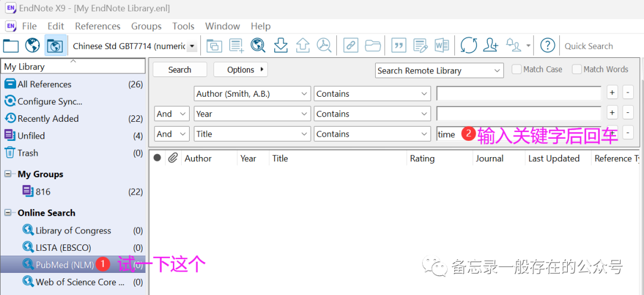The image size is (644, 295).
Task: Open the Edit menu
Action: (56, 26)
